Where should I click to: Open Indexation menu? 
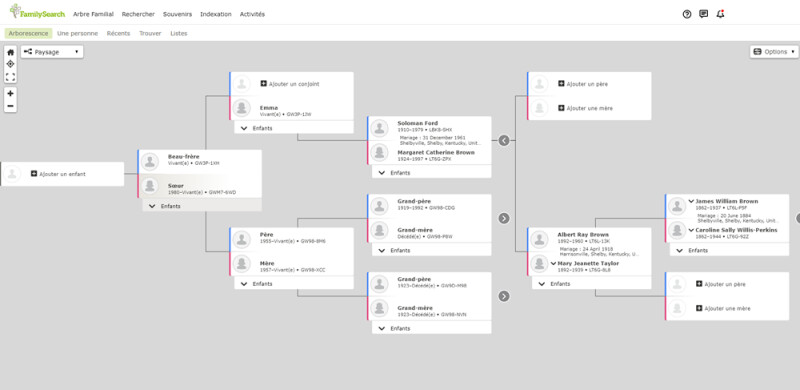click(216, 14)
